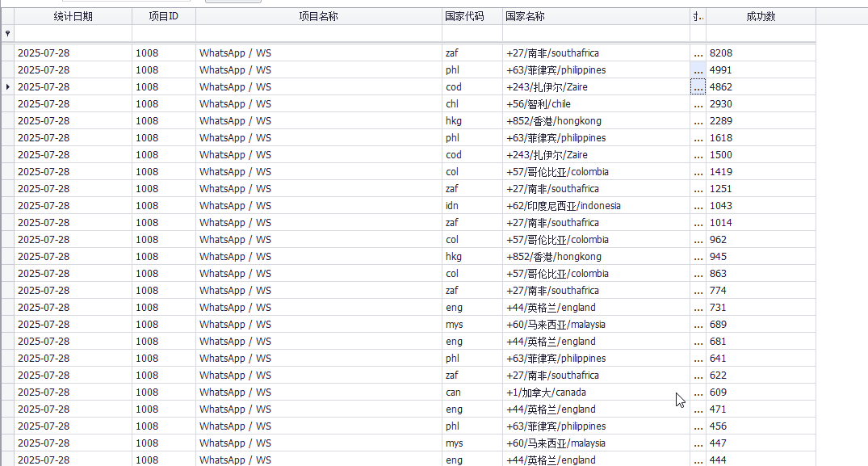Open the ellipsis button in the 609 row
The image size is (868, 466).
pyautogui.click(x=698, y=393)
